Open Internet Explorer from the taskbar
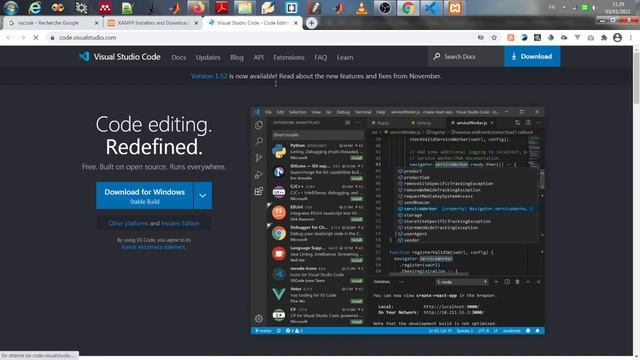 (35, 8)
